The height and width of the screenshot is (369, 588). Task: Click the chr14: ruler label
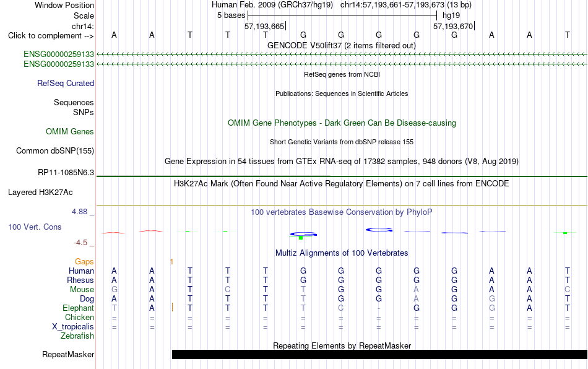82,26
